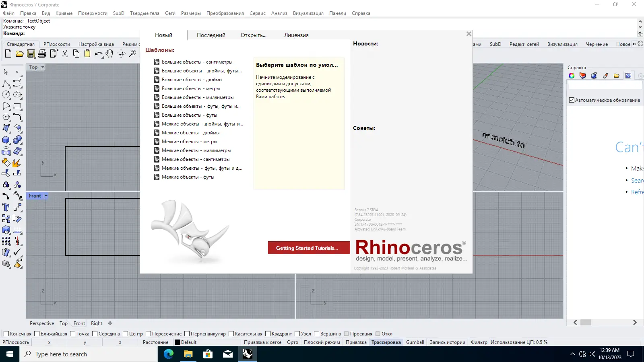Select the Polyline tool in left toolbar

[6, 83]
